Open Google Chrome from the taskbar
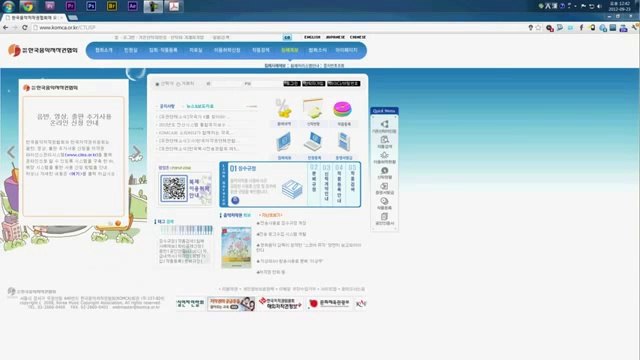The width and height of the screenshot is (640, 360). (x=28, y=6)
